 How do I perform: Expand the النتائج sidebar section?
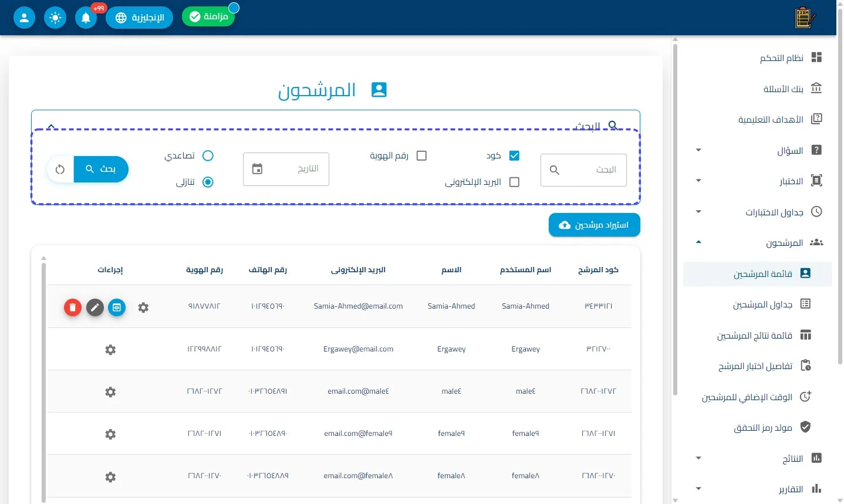point(698,458)
